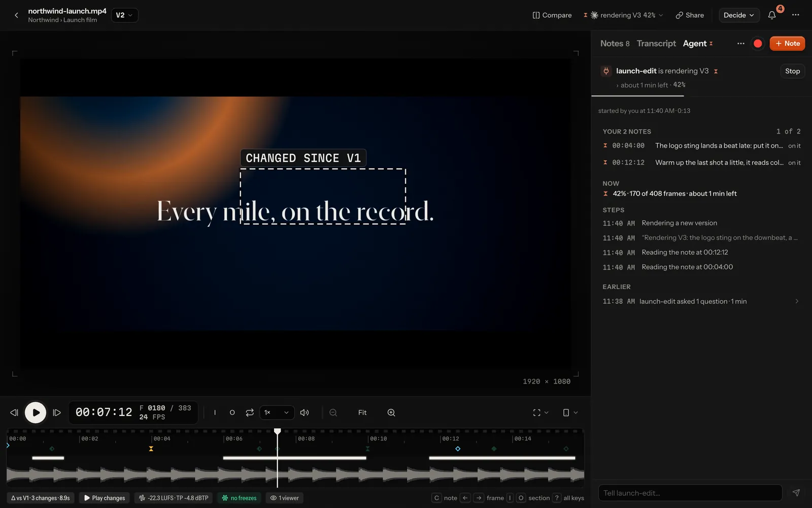Set the out point marker
Viewport: 812px width, 508px height.
click(x=232, y=412)
